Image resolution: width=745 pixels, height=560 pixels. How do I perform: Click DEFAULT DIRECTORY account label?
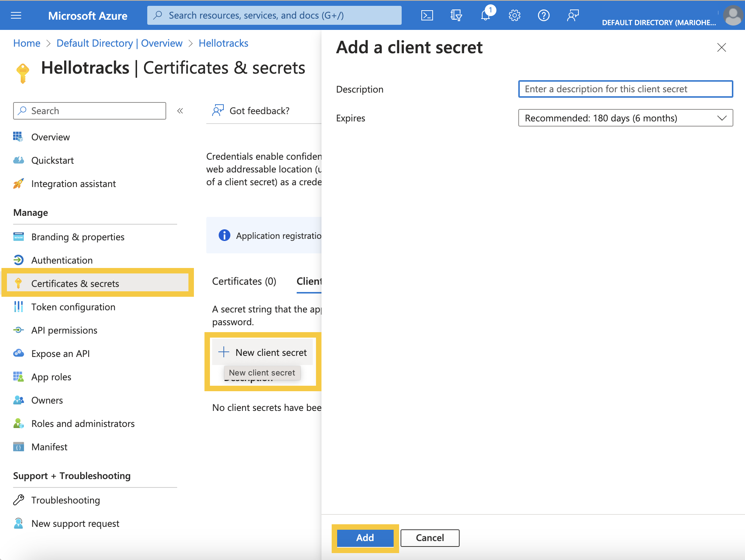pos(659,23)
